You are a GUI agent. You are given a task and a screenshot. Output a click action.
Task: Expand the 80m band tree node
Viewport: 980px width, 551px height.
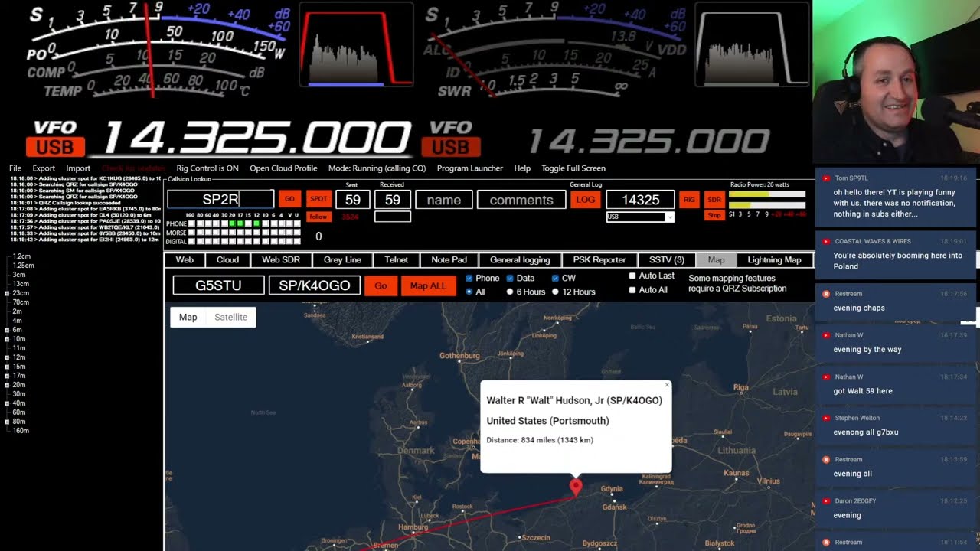point(7,422)
